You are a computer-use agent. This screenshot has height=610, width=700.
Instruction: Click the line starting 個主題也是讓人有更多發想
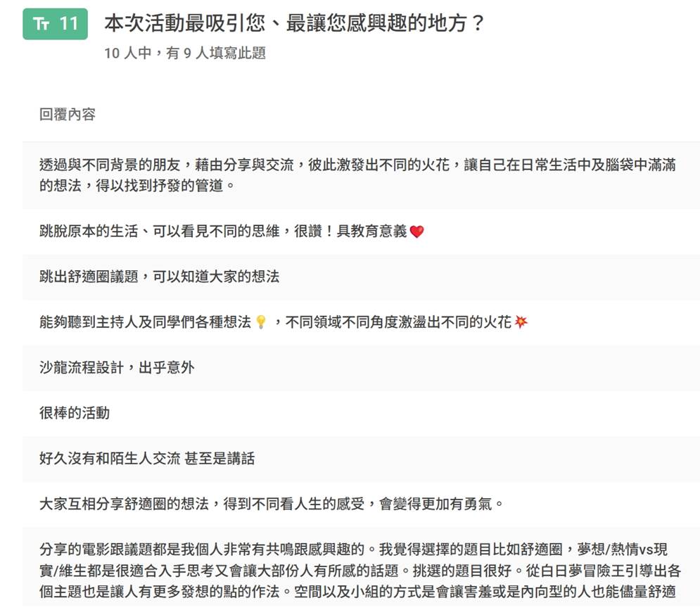357,592
